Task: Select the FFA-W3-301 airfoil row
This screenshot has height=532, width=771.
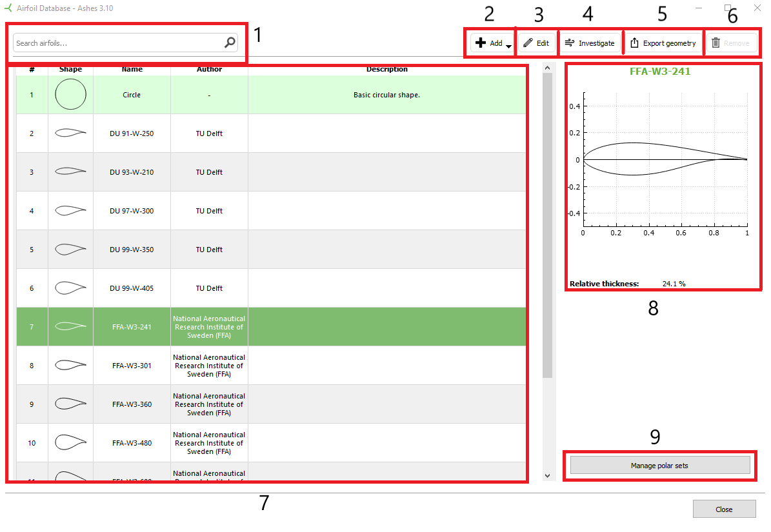Action: 132,366
